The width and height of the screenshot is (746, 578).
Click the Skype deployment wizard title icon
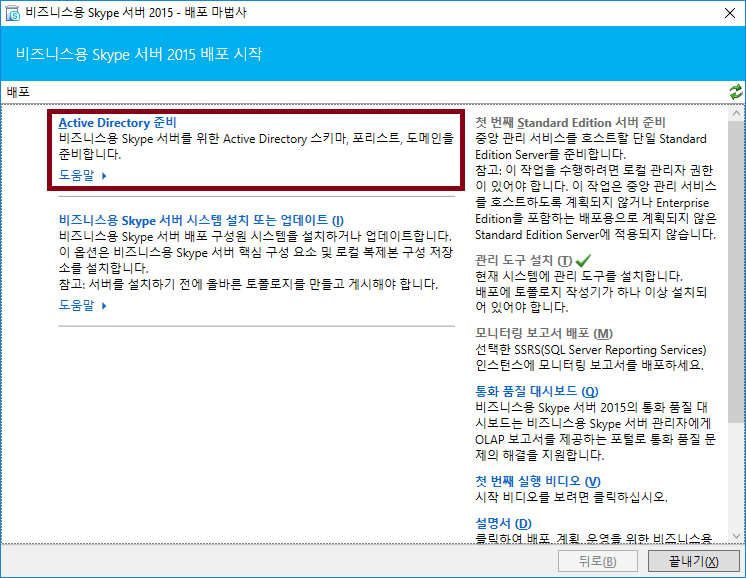coord(12,13)
